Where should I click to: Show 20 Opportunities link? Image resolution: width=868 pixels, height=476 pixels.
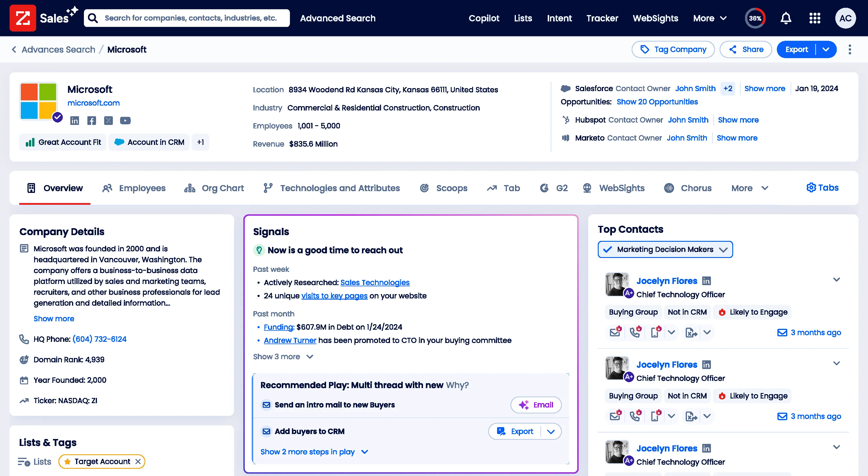coord(657,102)
